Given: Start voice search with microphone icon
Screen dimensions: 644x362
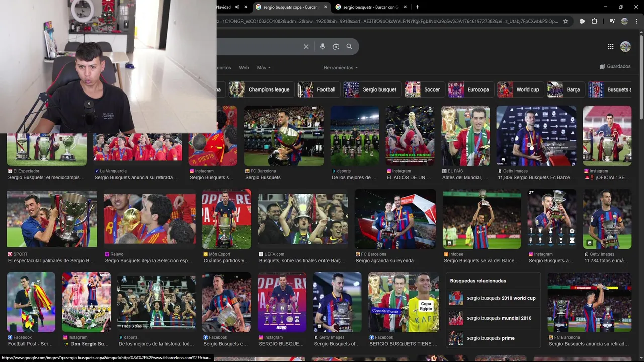Looking at the screenshot, I should click(x=323, y=47).
